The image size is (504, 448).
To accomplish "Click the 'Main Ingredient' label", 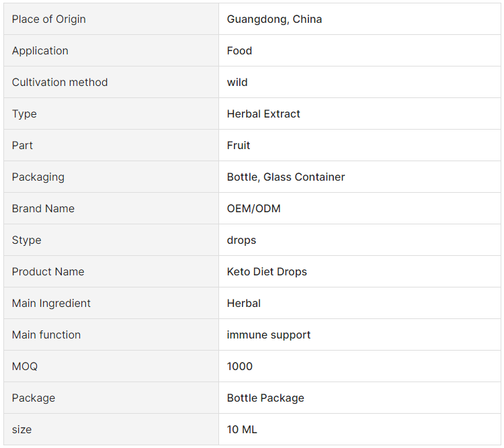I will click(x=51, y=304).
